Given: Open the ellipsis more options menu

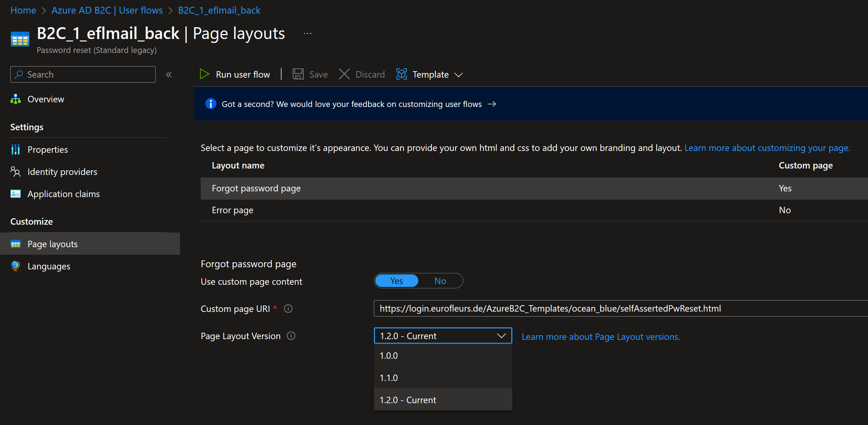Looking at the screenshot, I should point(307,34).
